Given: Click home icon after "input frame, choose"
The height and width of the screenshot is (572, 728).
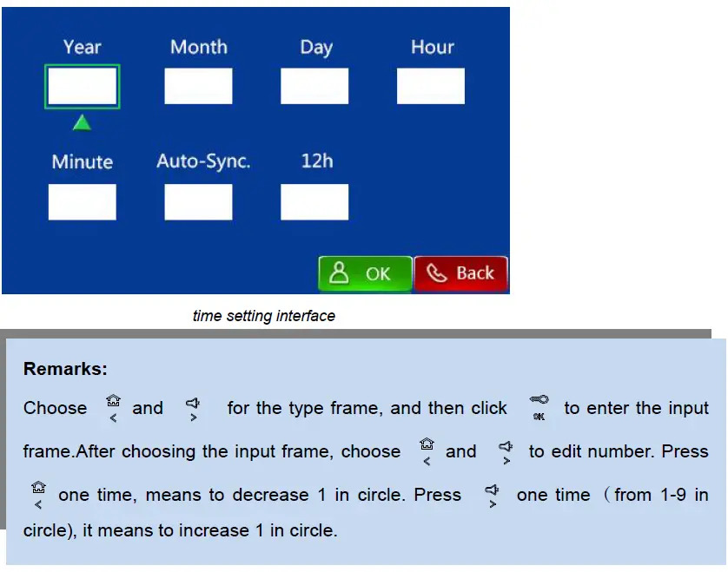Looking at the screenshot, I should point(426,450).
